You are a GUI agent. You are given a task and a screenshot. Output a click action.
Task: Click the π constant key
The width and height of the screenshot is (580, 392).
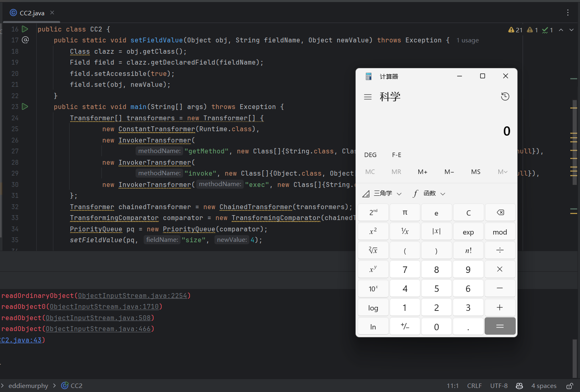(x=405, y=213)
